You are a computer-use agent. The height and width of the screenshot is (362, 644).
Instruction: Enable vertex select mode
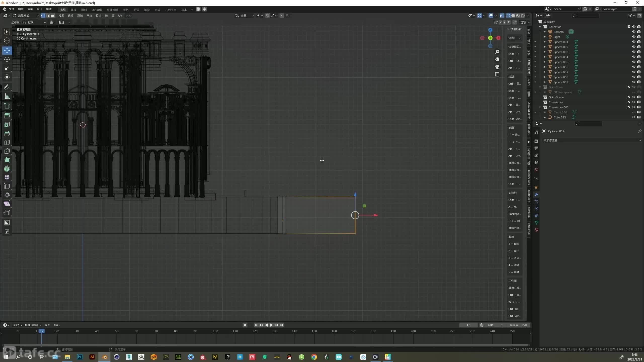pyautogui.click(x=43, y=16)
